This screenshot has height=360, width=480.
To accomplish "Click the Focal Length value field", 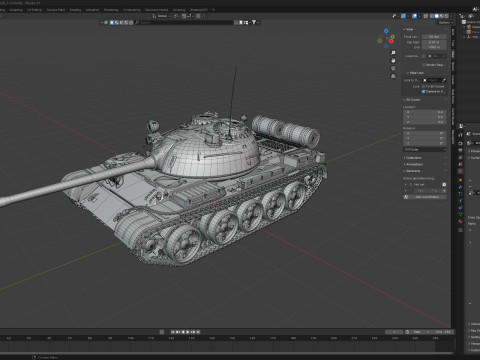I will click(x=434, y=37).
